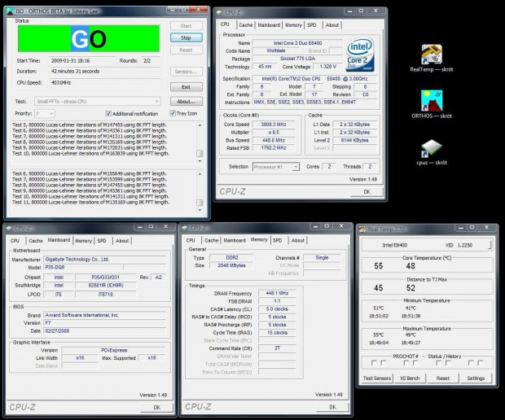Click the Stop button in ORTHOS
505x420 pixels.
[187, 38]
